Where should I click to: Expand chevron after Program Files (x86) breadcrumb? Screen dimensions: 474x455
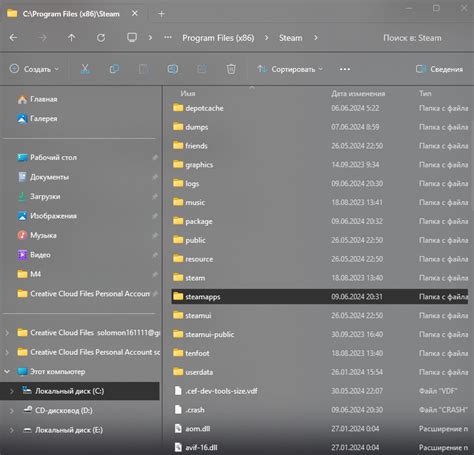point(266,38)
